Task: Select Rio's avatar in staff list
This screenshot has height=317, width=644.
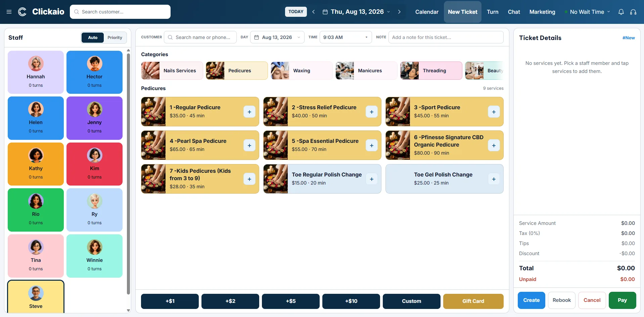Action: [36, 201]
